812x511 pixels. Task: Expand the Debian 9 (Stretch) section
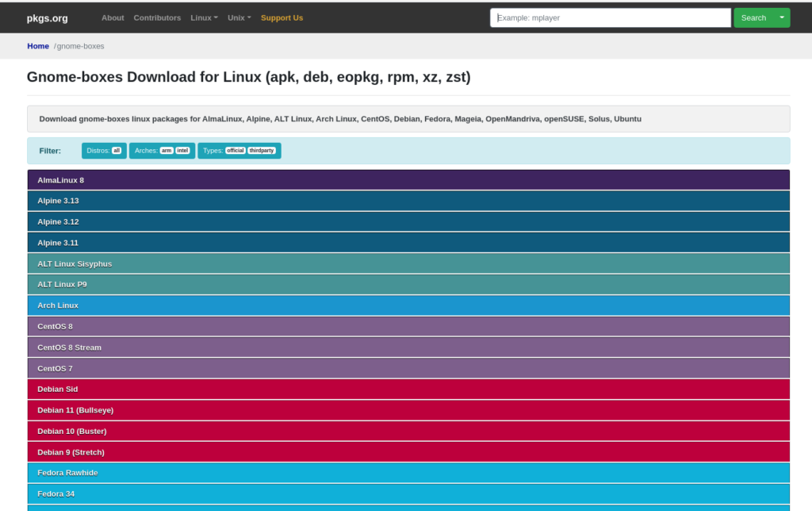point(408,452)
